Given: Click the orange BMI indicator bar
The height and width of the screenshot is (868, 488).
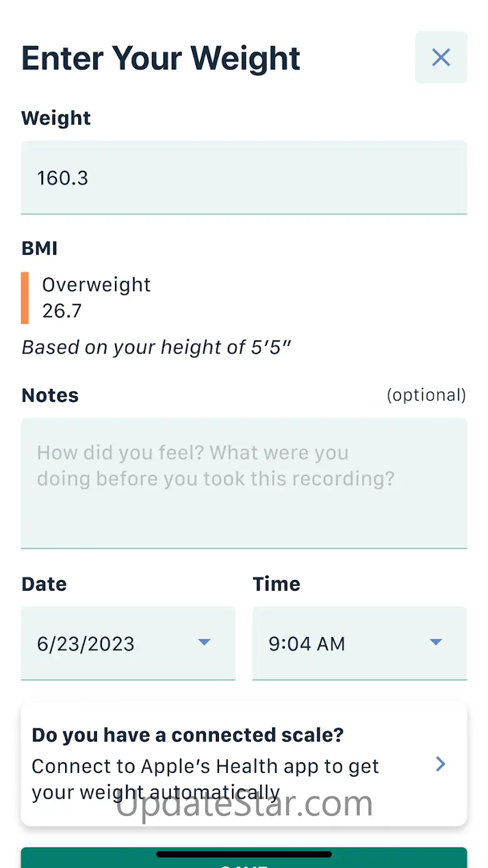Looking at the screenshot, I should coord(25,298).
